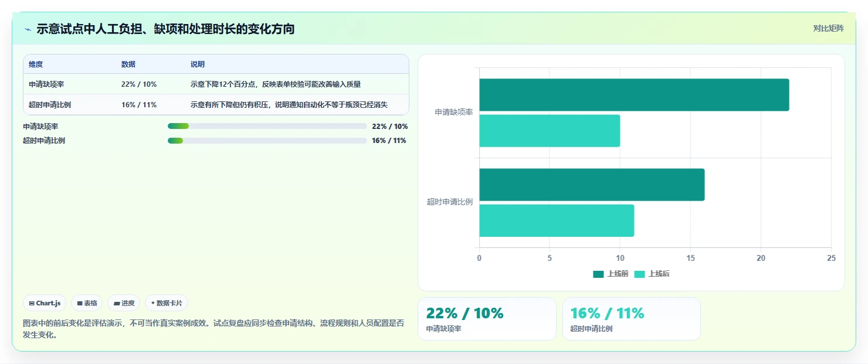Click the 对比矩阵 label in the header
Image resolution: width=868 pixels, height=364 pixels.
pos(829,28)
